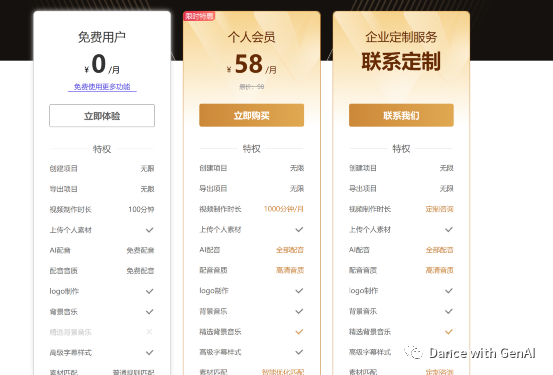Select the 免费用户 plan title
Screen dimensions: 553x375
point(102,37)
